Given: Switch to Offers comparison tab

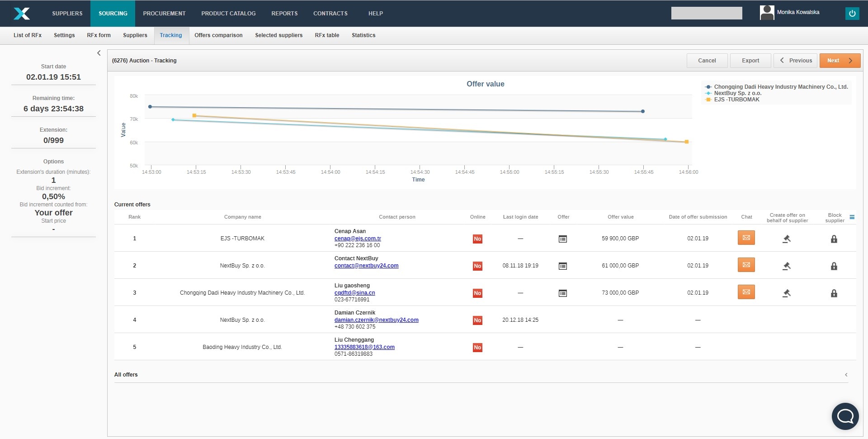Looking at the screenshot, I should [218, 35].
